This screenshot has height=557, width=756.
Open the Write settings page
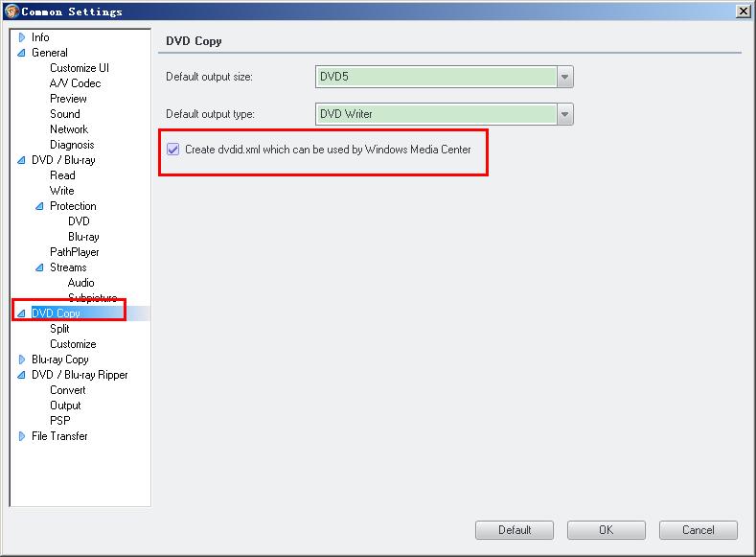click(x=62, y=191)
